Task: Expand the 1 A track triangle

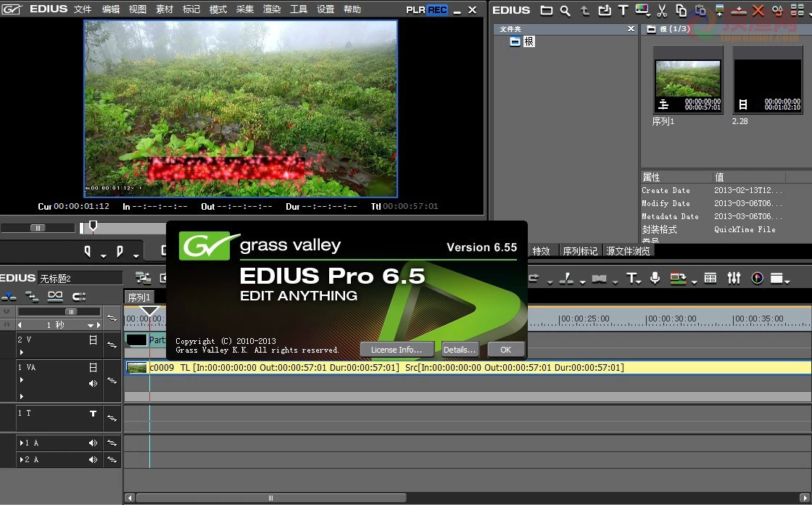Action: tap(21, 443)
